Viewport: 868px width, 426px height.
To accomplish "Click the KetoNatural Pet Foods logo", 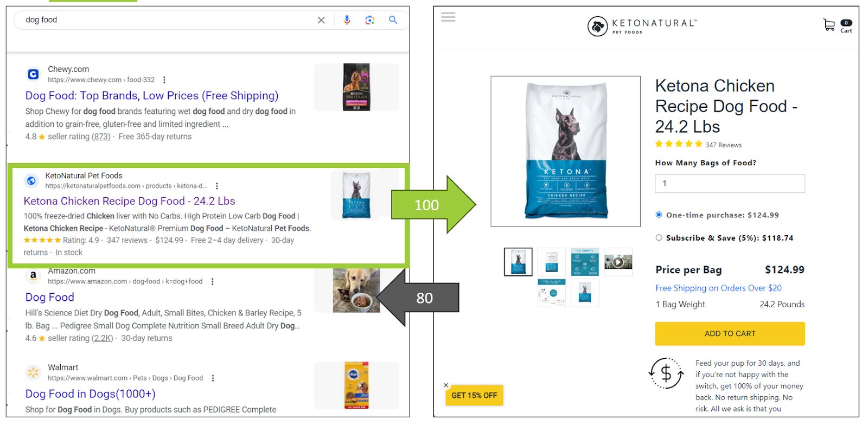I will click(641, 25).
